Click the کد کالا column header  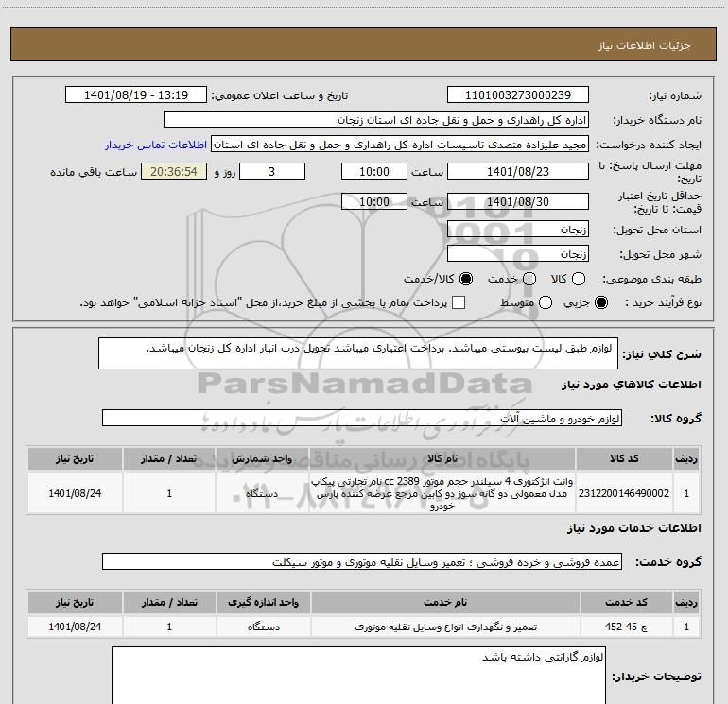[x=624, y=458]
